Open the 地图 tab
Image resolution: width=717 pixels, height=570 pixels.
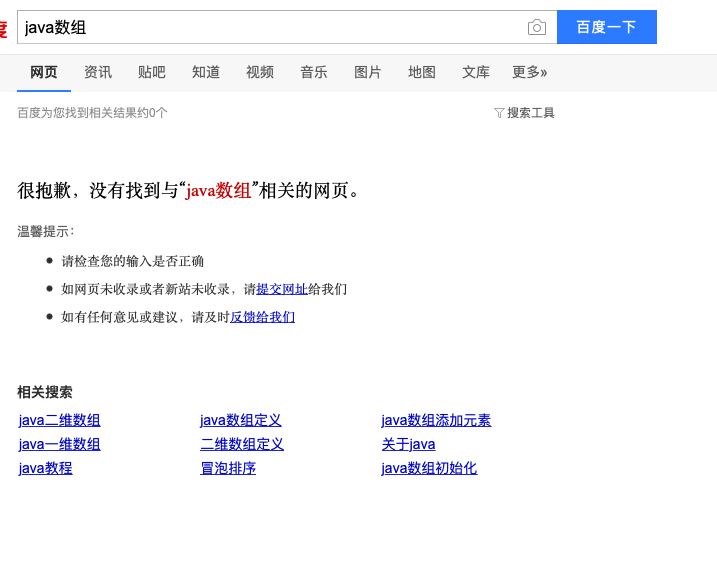(x=422, y=72)
